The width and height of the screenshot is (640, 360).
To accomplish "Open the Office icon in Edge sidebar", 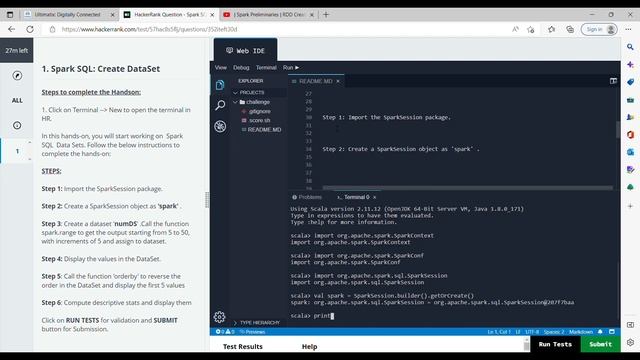I will [x=630, y=134].
